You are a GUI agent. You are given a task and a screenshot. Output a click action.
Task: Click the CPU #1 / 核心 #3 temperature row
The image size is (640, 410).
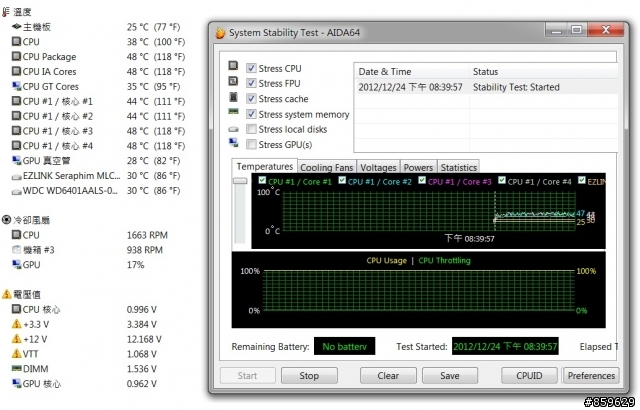98,131
